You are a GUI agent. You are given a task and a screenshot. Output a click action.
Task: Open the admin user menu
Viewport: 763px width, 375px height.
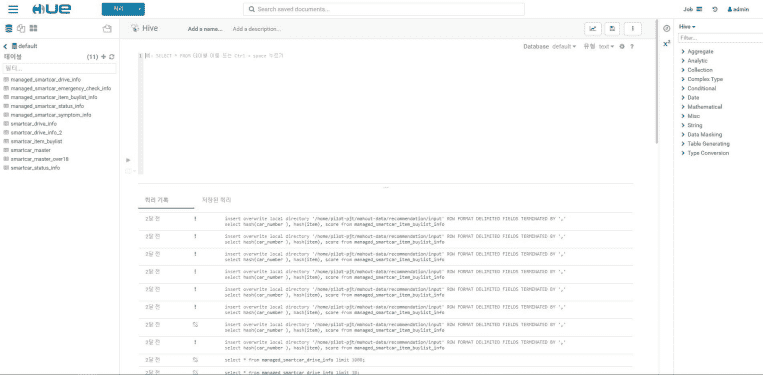[738, 9]
